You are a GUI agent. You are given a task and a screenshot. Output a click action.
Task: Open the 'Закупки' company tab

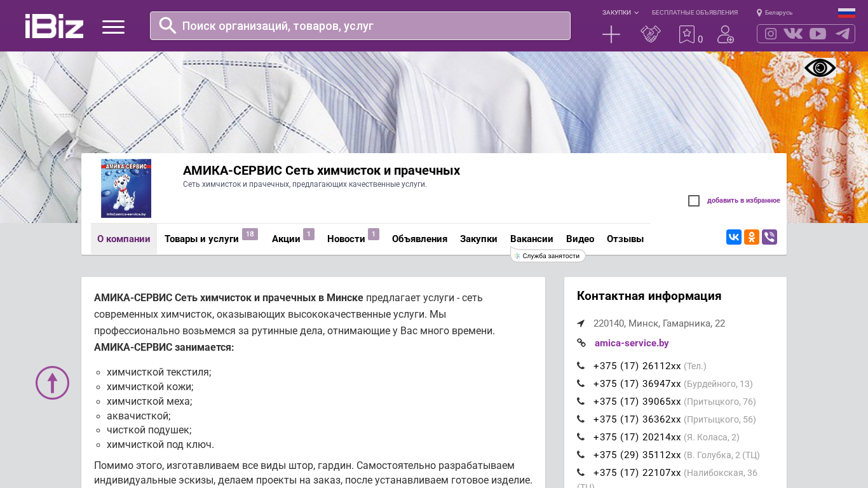[478, 239]
